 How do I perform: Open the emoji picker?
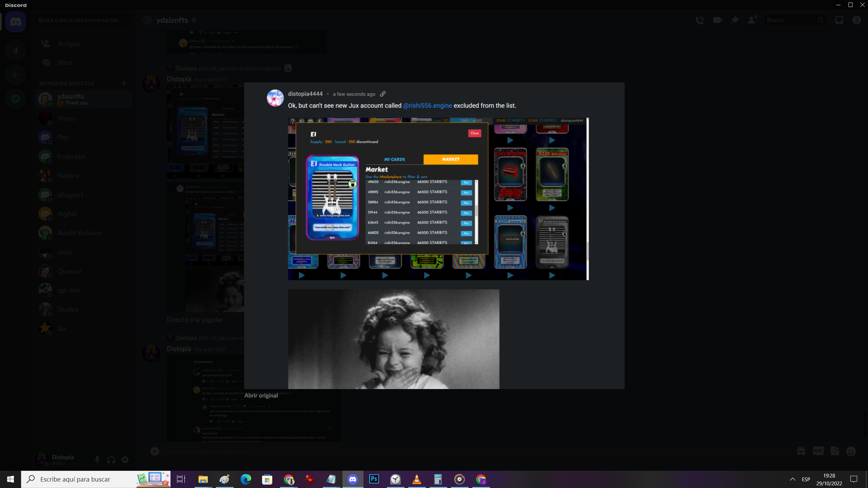click(851, 451)
